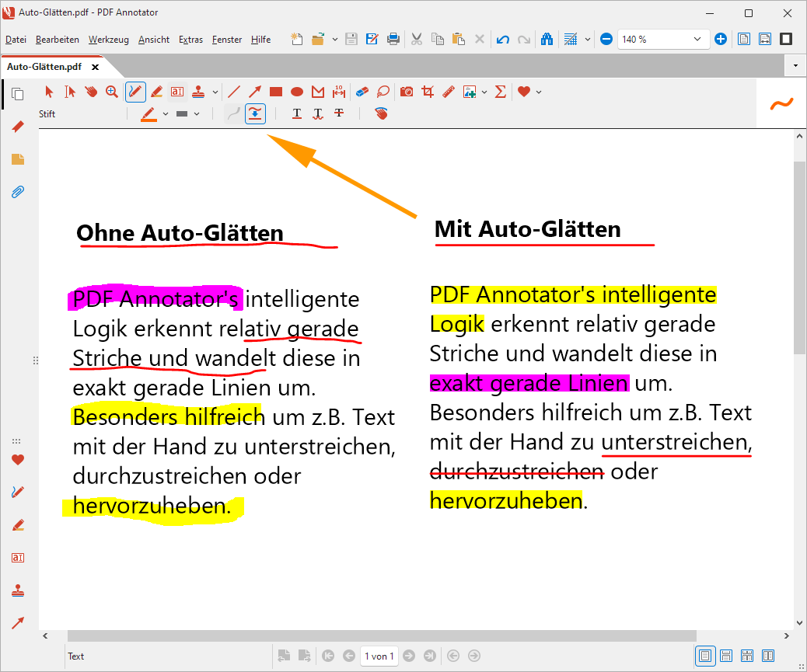
Task: Open the pen color swatch picker
Action: coord(148,114)
